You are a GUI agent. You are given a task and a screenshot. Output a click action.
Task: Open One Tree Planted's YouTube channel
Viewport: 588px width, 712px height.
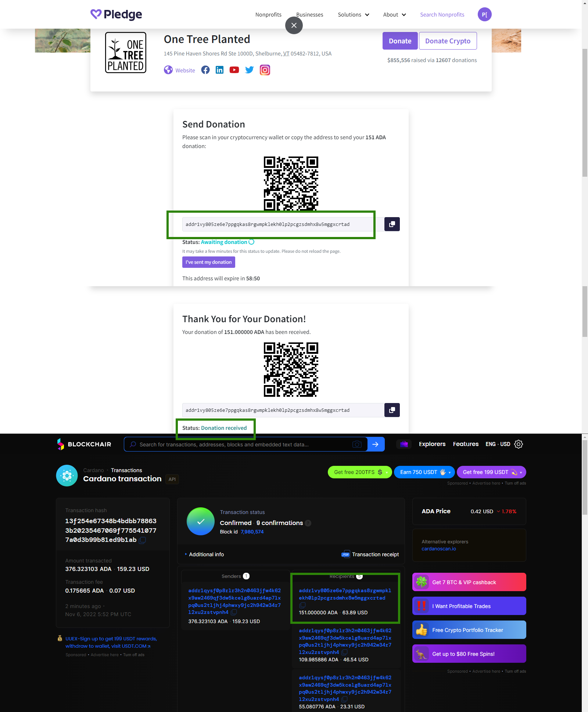click(234, 70)
